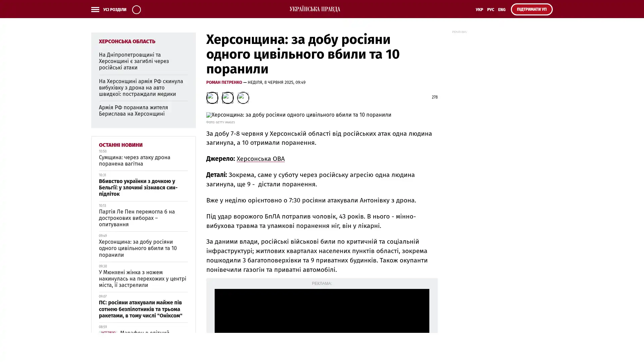Image resolution: width=644 pixels, height=362 pixels.
Task: Open author Роман Петренко page
Action: [224, 82]
